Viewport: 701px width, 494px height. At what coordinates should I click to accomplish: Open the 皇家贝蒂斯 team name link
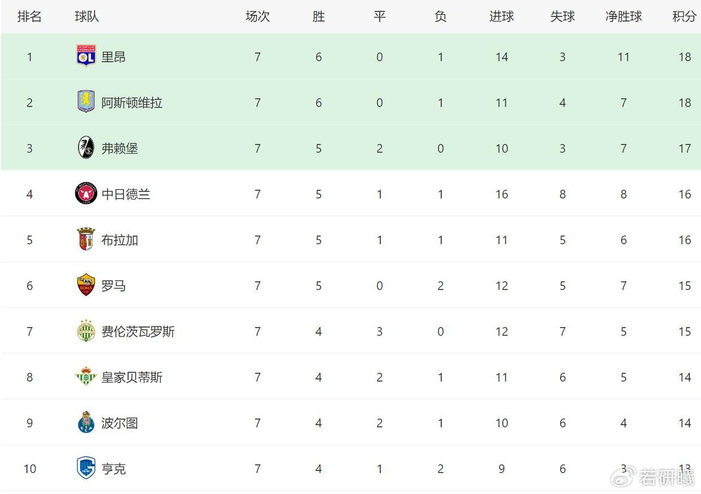tap(132, 378)
